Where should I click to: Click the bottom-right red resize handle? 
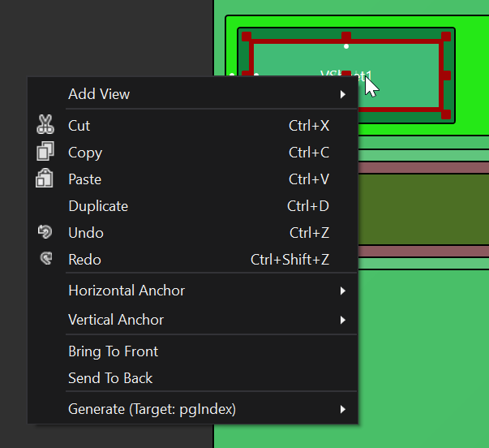click(x=445, y=114)
